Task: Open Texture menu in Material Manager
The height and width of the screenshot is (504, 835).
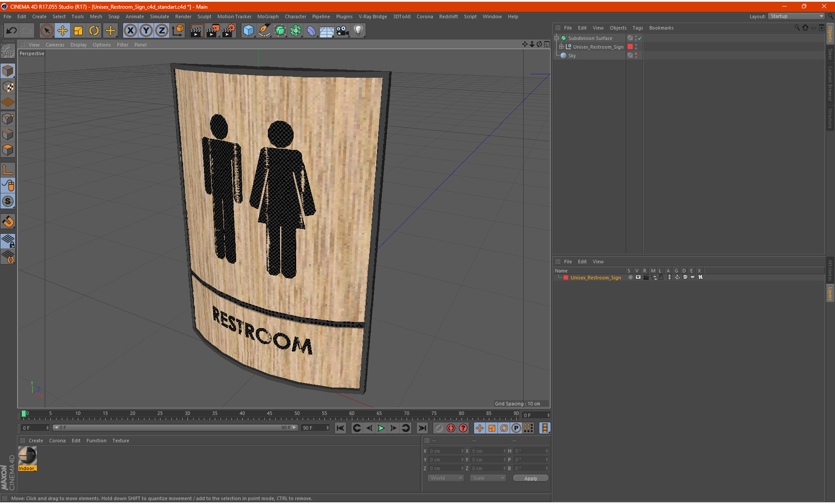Action: coord(120,441)
